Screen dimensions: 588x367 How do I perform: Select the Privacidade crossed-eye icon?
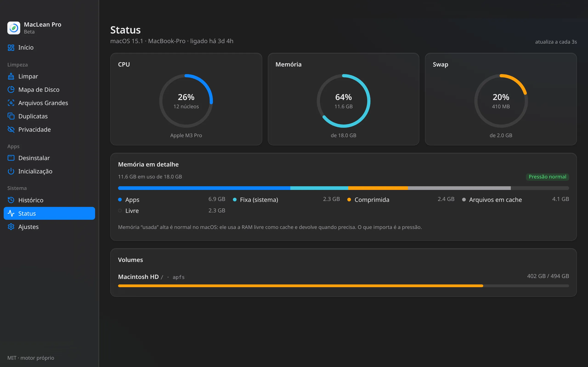pyautogui.click(x=11, y=129)
